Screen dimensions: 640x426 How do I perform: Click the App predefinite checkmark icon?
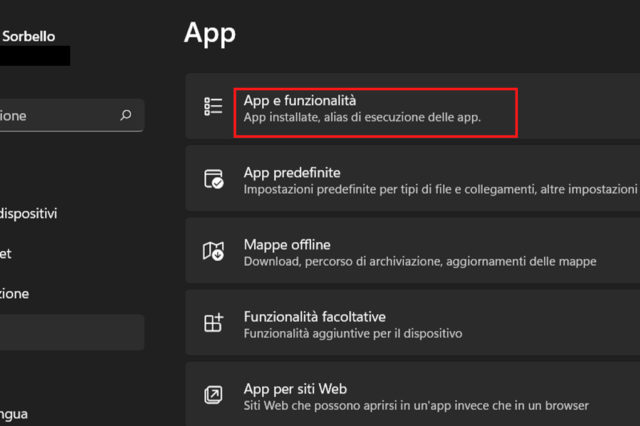[x=213, y=180]
